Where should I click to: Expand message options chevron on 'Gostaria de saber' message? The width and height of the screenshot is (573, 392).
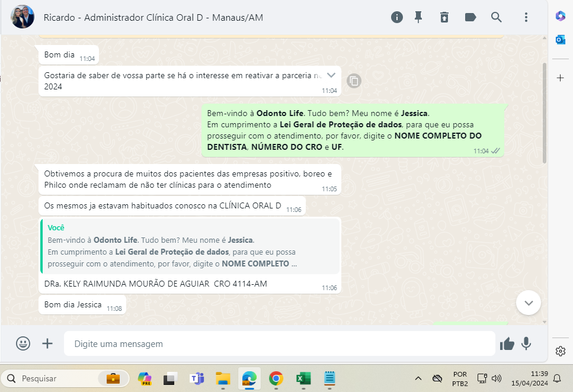click(331, 75)
